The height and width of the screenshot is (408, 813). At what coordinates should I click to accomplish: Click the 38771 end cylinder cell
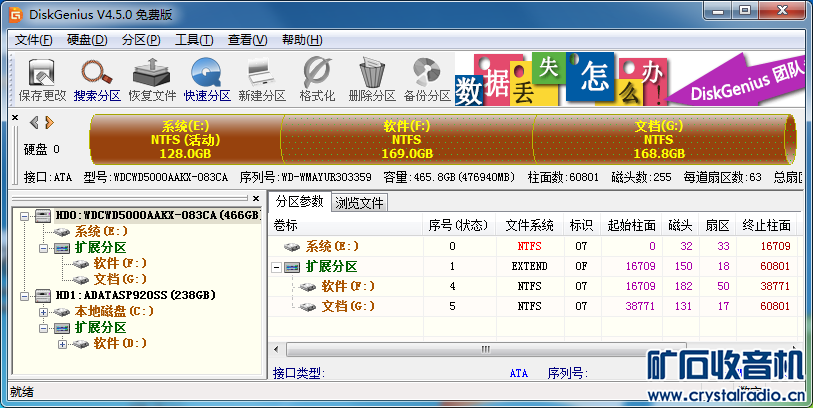coord(775,286)
